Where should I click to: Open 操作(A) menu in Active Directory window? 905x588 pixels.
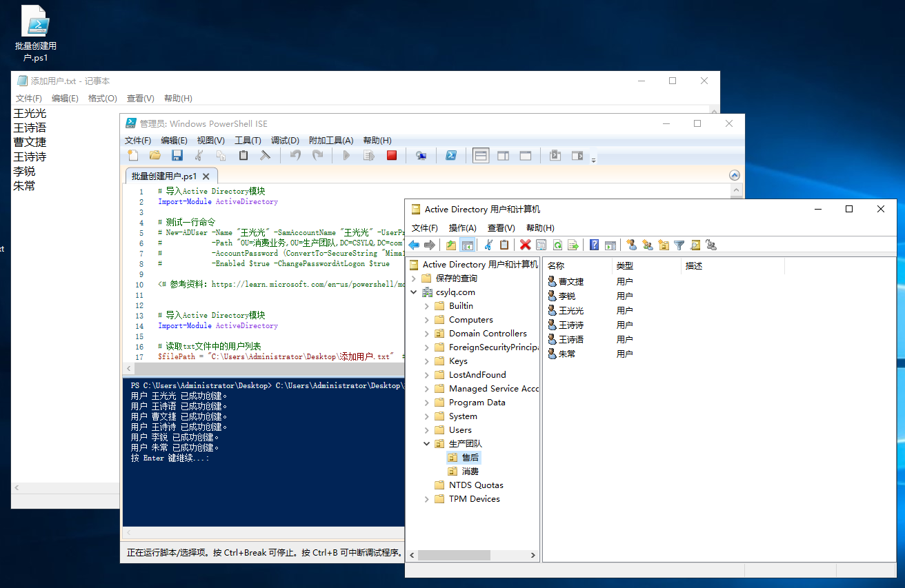463,228
